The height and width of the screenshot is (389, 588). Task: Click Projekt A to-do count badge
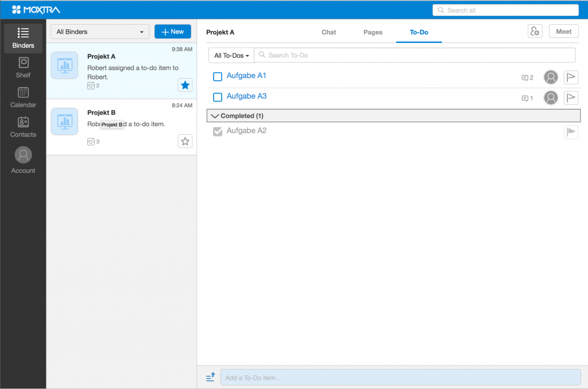tap(94, 86)
